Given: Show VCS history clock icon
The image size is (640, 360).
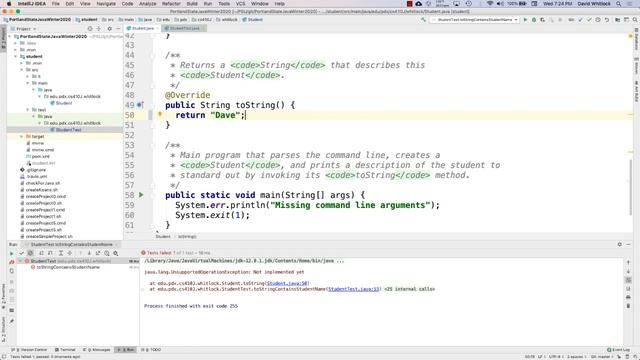Looking at the screenshot, I should [598, 20].
